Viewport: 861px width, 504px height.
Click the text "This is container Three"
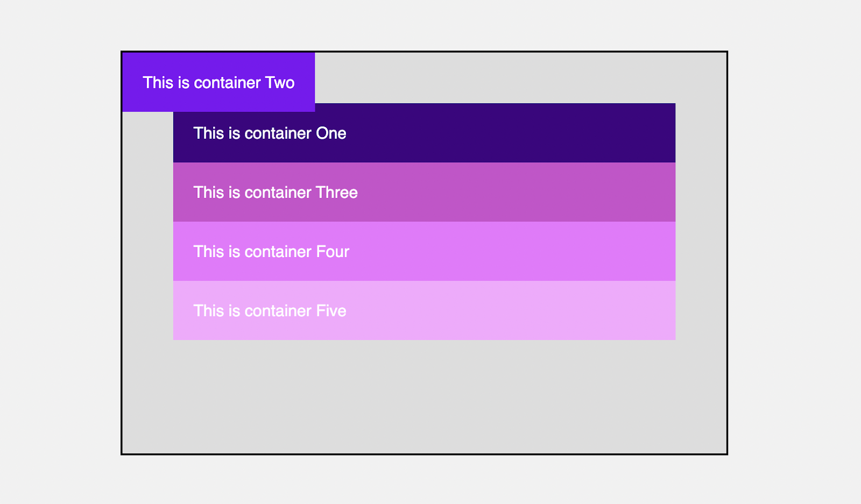[x=275, y=193]
